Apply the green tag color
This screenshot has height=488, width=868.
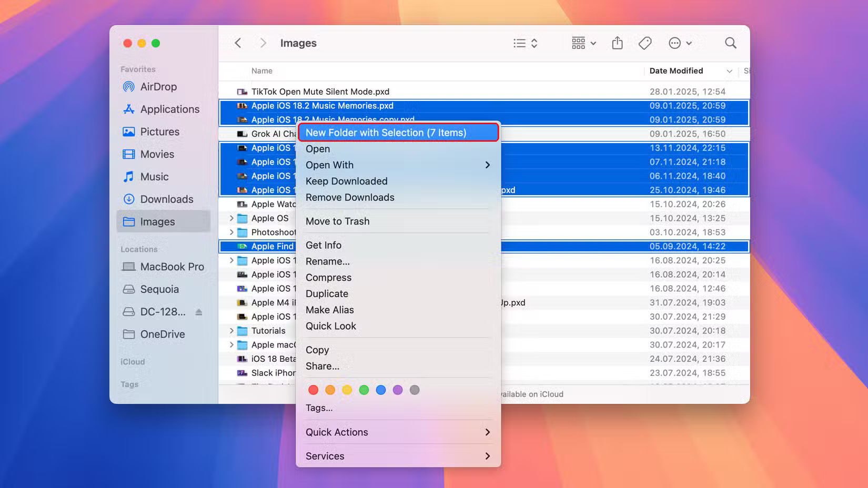[x=364, y=390]
